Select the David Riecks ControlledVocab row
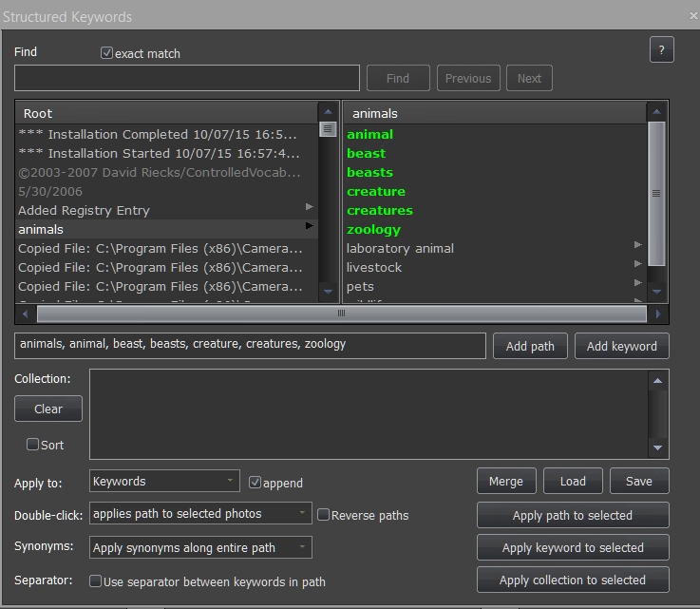Image resolution: width=700 pixels, height=609 pixels. (166, 172)
